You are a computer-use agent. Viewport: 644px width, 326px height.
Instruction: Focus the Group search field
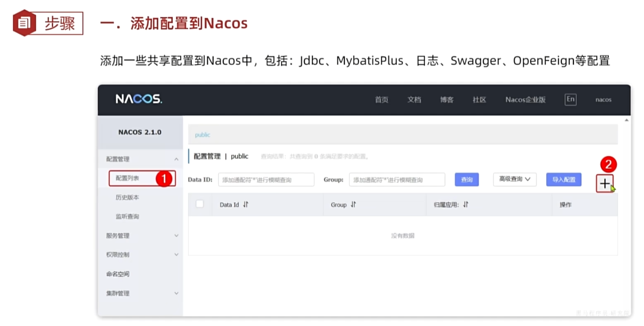(x=397, y=180)
